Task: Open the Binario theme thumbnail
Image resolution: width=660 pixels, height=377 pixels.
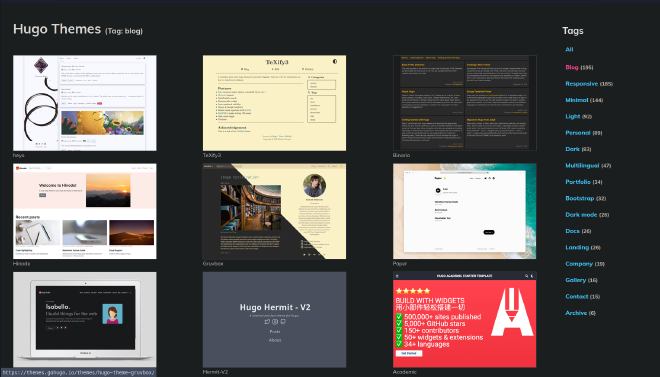Action: [465, 103]
